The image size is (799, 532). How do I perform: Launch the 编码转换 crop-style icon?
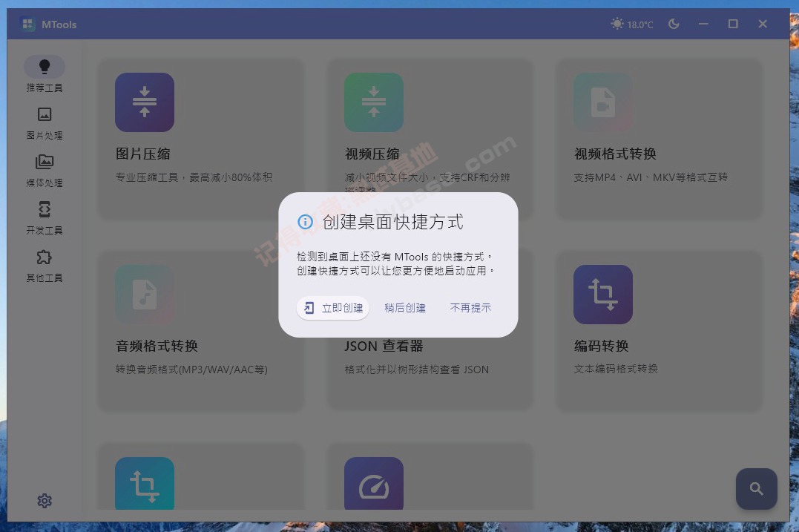point(602,294)
